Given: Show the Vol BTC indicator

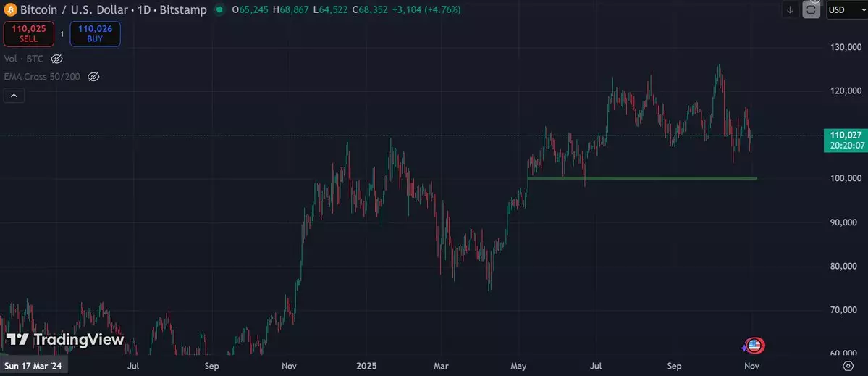Looking at the screenshot, I should [57, 58].
